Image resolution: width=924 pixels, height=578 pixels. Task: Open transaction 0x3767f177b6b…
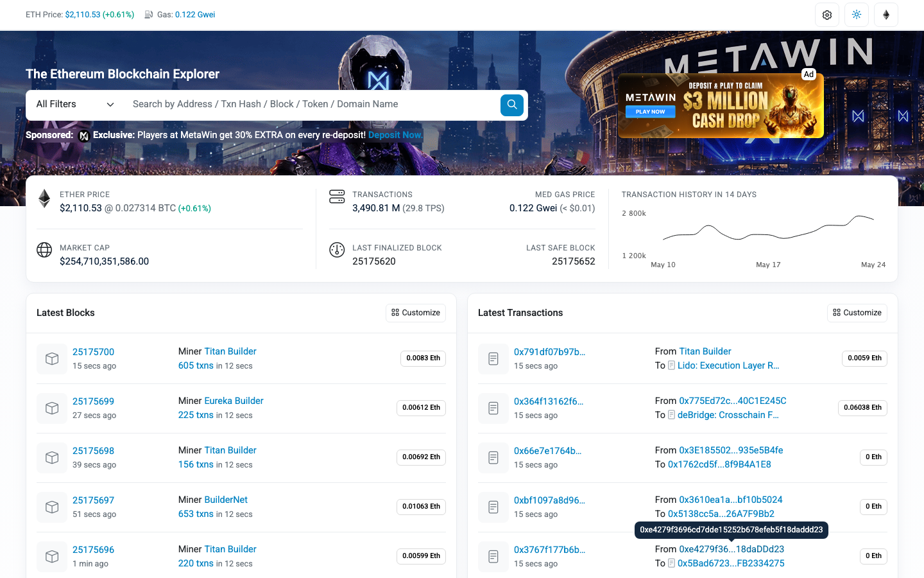tap(549, 550)
